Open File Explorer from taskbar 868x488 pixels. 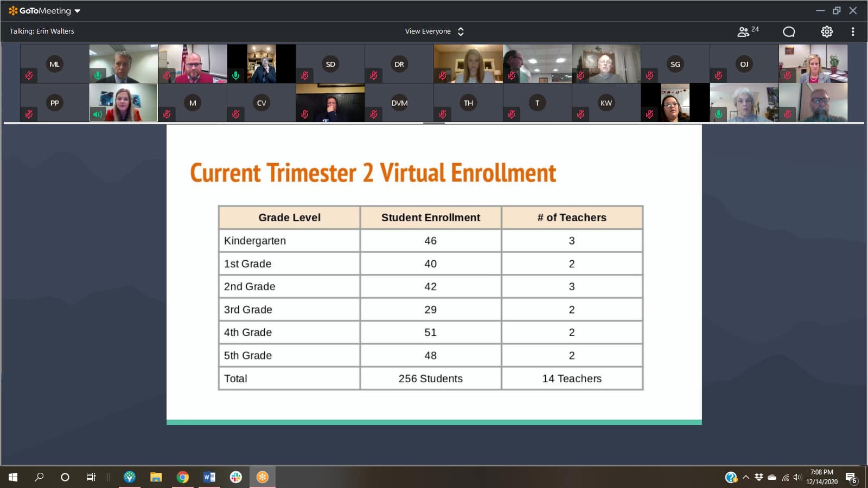point(156,477)
